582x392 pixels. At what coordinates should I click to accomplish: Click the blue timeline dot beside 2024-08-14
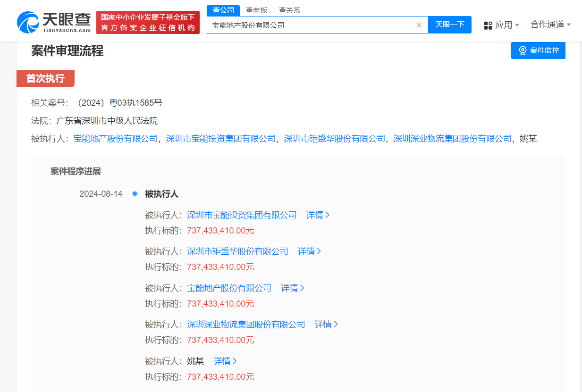click(135, 193)
